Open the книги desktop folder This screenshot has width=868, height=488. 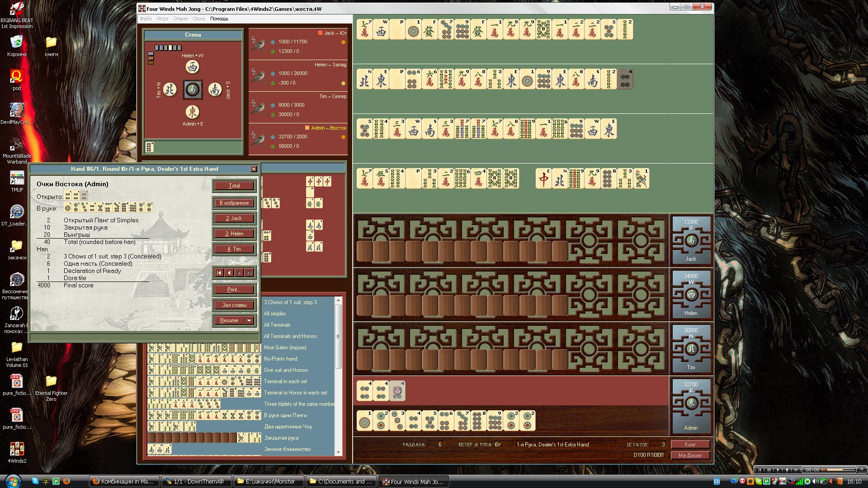(51, 46)
